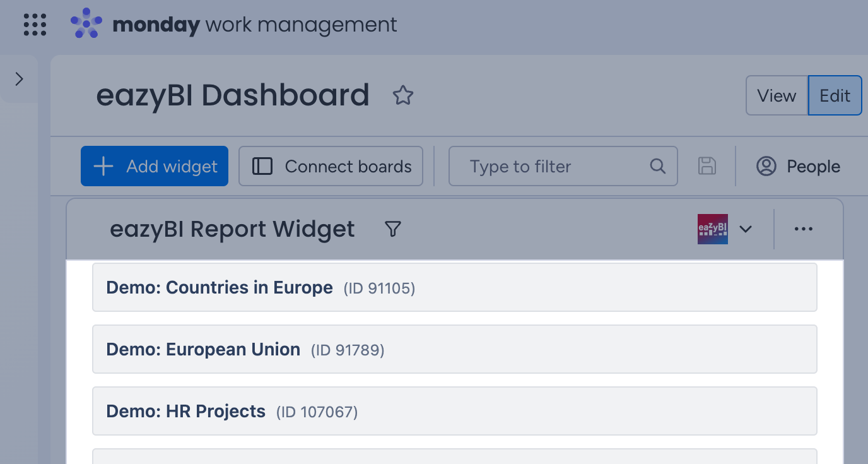Image resolution: width=868 pixels, height=464 pixels.
Task: Click the widget filter funnel icon
Action: point(393,229)
